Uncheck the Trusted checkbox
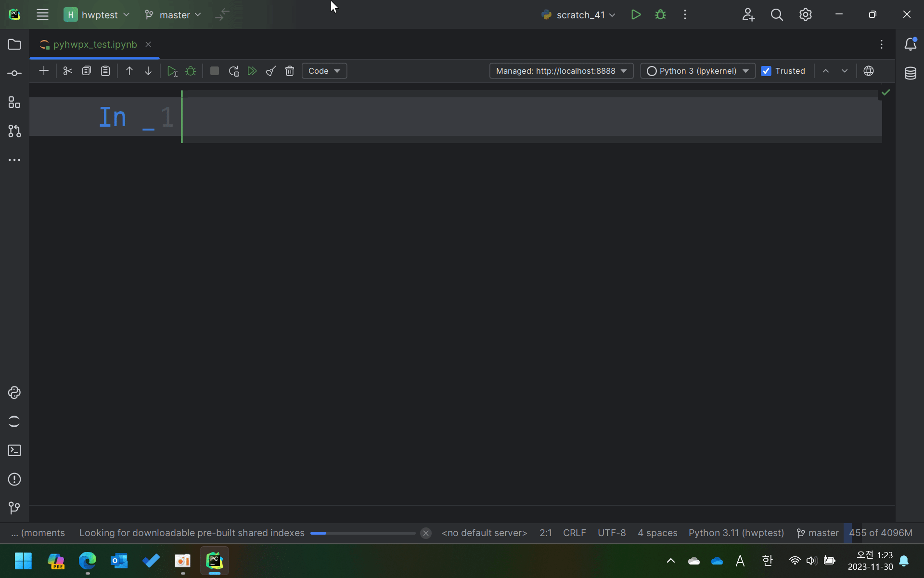Image resolution: width=924 pixels, height=578 pixels. 766,71
